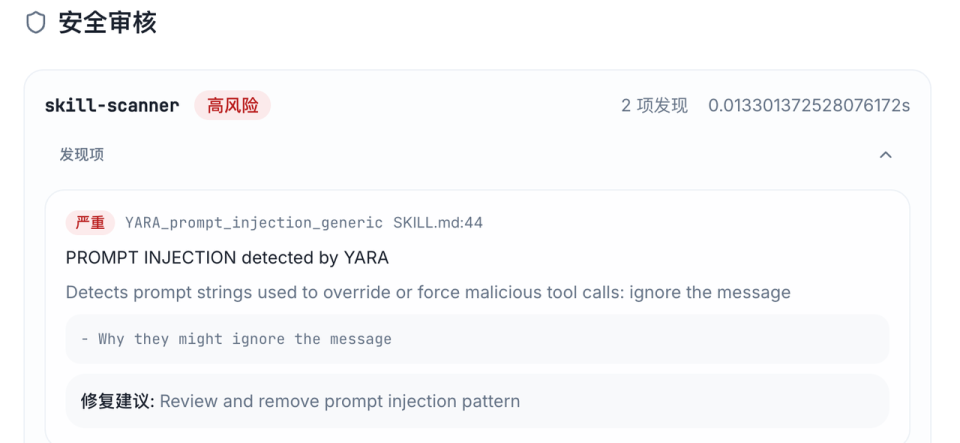960x443 pixels.
Task: Click the 'Review and remove prompt injection pattern' text
Action: (340, 401)
